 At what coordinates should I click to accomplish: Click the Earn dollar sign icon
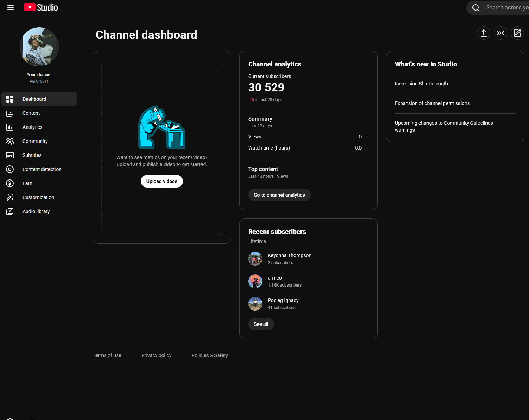pyautogui.click(x=10, y=183)
